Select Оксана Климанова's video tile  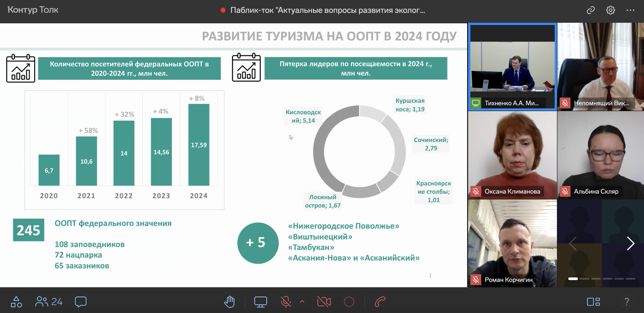pyautogui.click(x=513, y=155)
